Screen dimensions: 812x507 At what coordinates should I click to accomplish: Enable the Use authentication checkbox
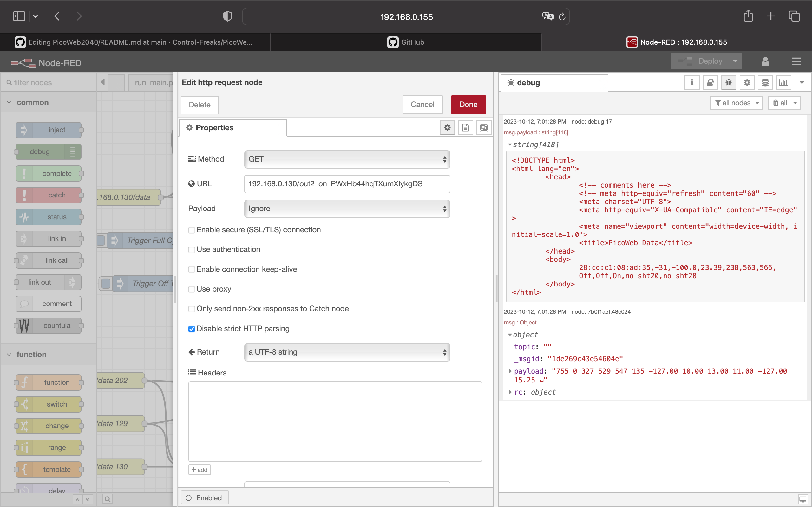click(x=191, y=249)
